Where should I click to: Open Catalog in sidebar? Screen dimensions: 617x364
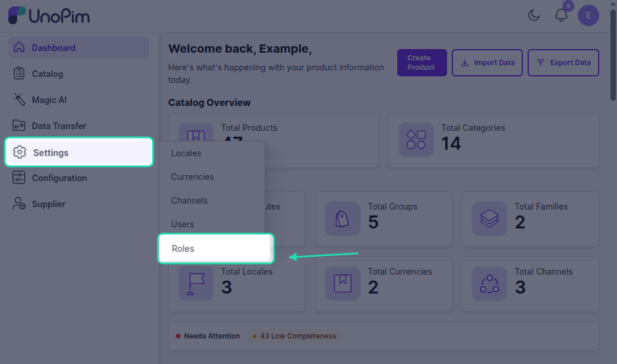79,73
